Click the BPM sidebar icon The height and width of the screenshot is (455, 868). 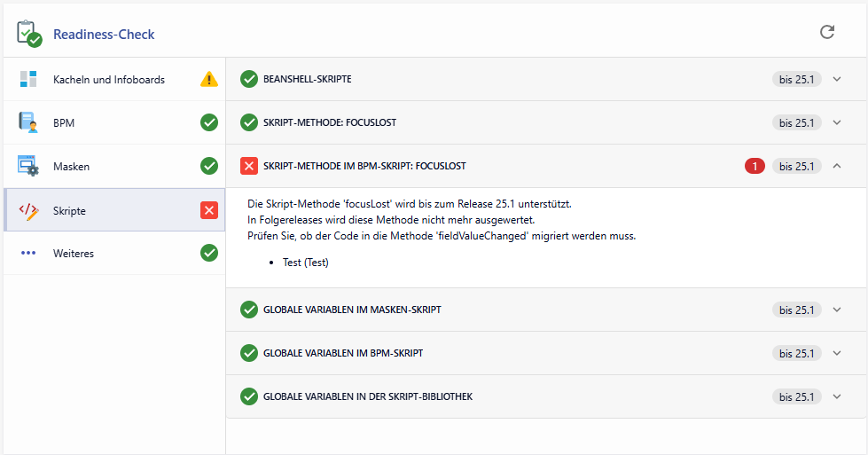pyautogui.click(x=28, y=122)
